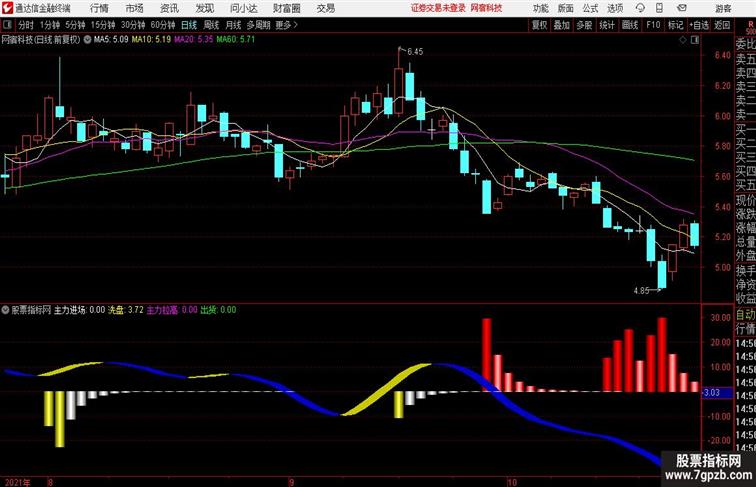Open the 市场 menu
Screen dimensions: 756x487
point(135,8)
